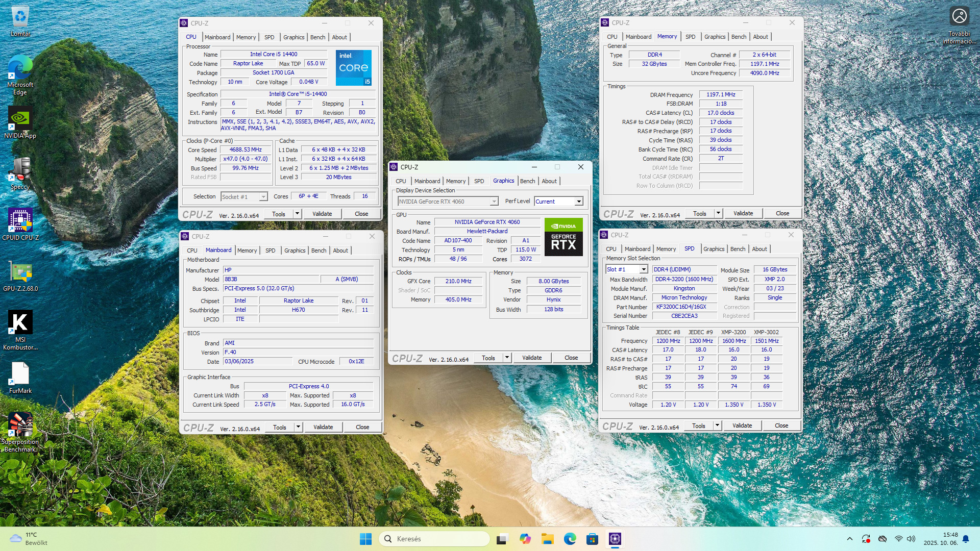
Task: Select the Mainboard tab in CPU window
Action: pos(217,37)
